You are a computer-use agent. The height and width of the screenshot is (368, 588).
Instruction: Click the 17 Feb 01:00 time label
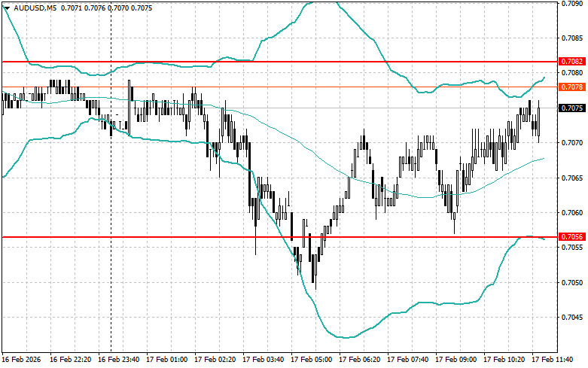point(167,360)
